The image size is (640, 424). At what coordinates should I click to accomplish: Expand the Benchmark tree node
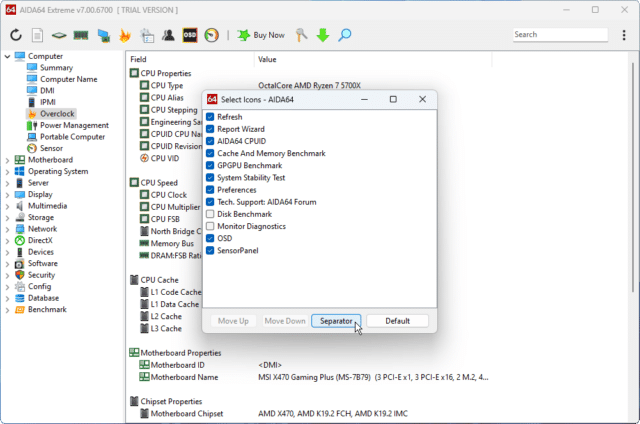click(x=7, y=310)
